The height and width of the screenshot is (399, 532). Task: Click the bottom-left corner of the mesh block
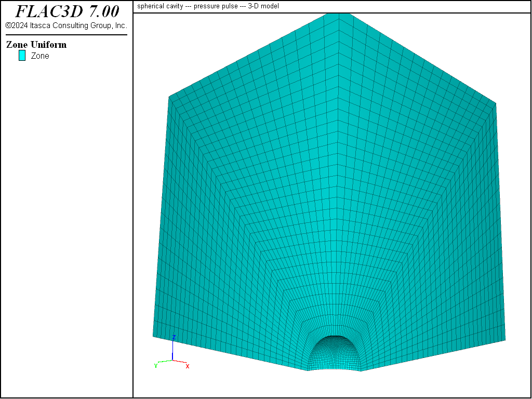click(x=153, y=337)
